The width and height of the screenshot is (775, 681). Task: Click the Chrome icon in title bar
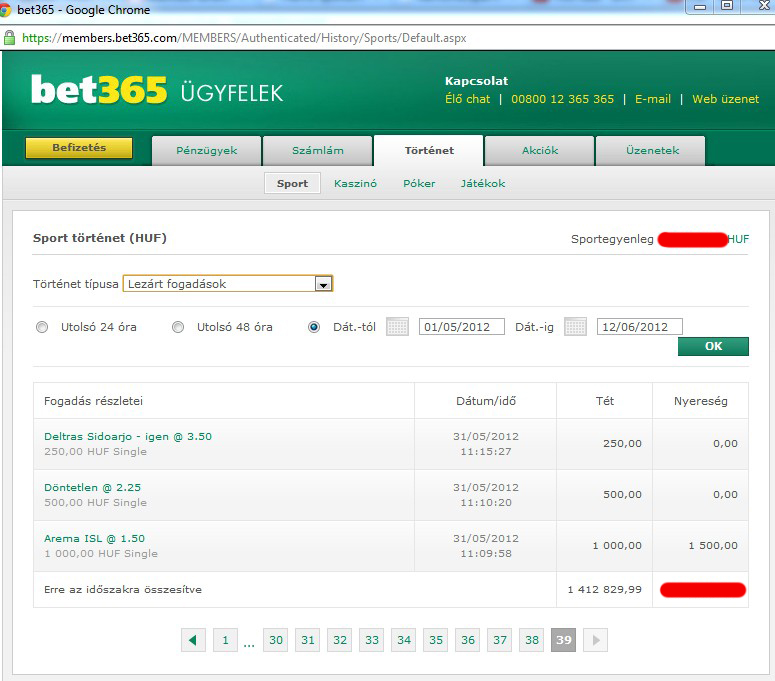tap(5, 10)
